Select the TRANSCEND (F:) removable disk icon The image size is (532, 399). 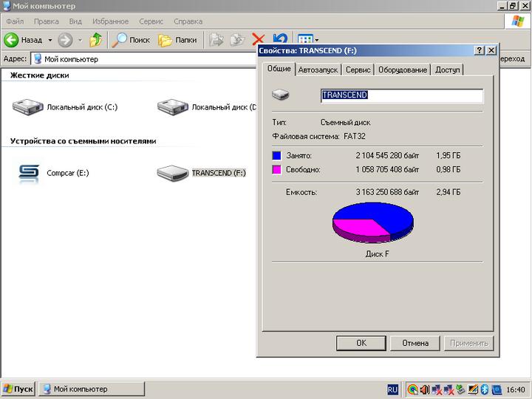pos(173,173)
